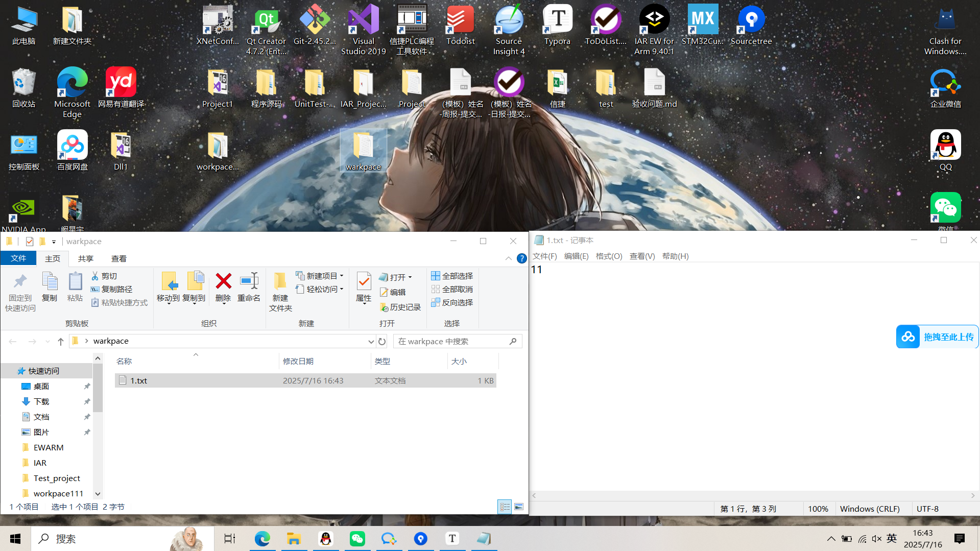Click the Copy (复制) icon in the clipboard group

[x=50, y=286]
